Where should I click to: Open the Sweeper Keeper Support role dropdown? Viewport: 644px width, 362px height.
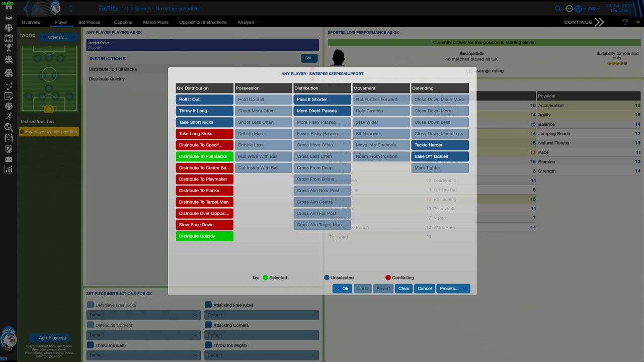[x=202, y=45]
